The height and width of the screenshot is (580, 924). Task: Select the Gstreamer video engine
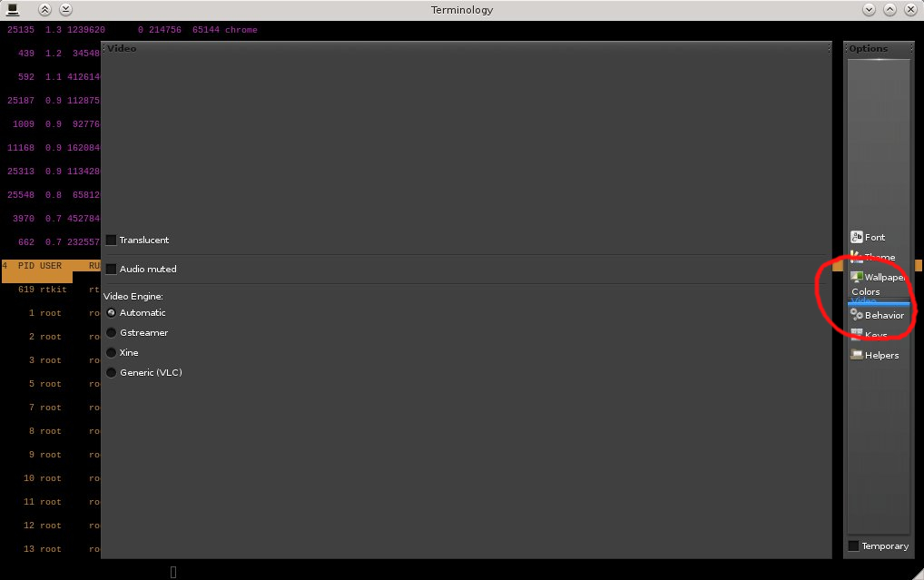tap(111, 333)
